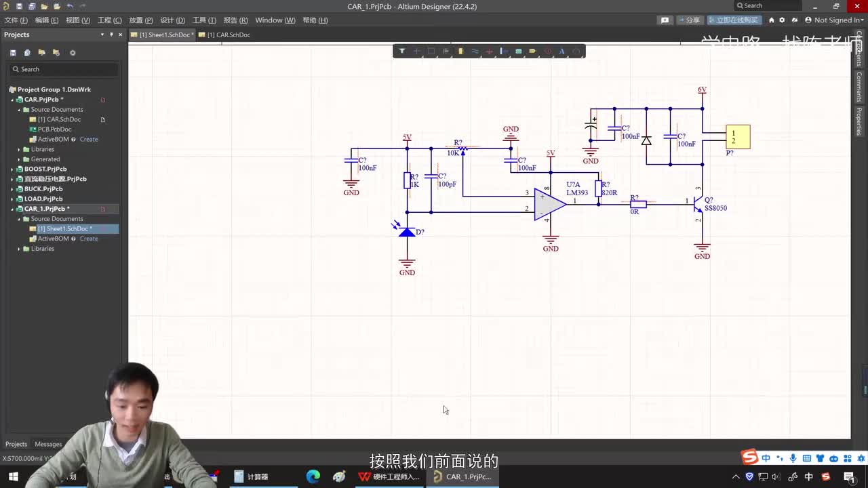Screen dimensions: 868x488
Task: Select the Place Wire tool icon
Action: click(x=475, y=52)
